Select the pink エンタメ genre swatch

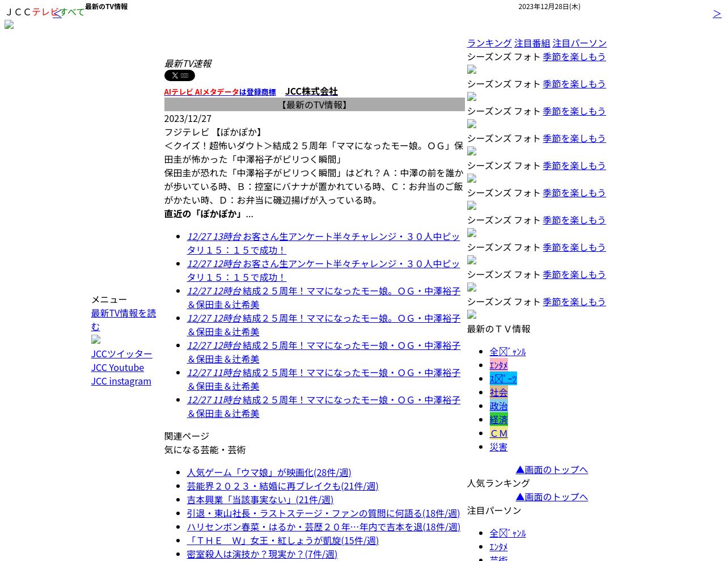point(499,365)
